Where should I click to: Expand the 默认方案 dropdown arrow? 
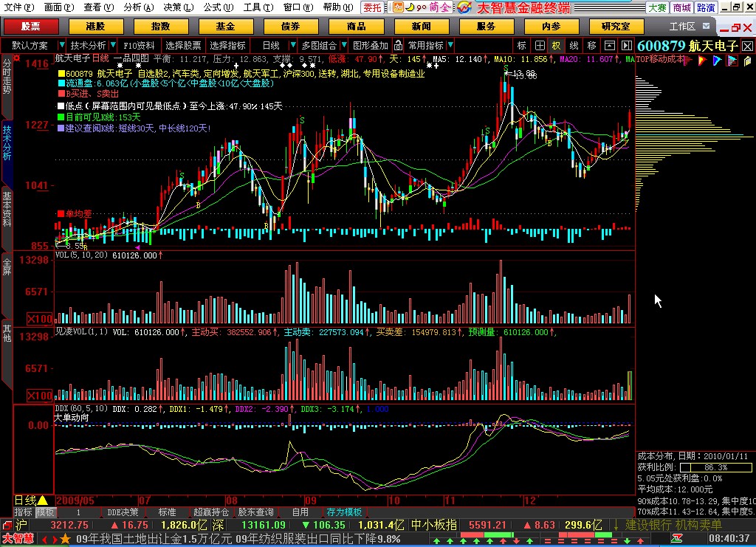point(61,45)
